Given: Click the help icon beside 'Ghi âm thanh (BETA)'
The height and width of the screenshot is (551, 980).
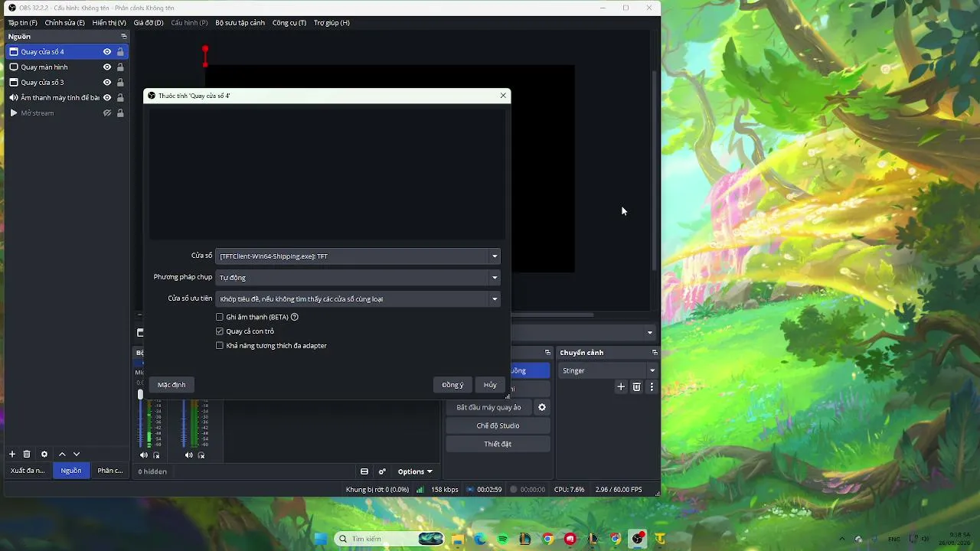Looking at the screenshot, I should [295, 317].
